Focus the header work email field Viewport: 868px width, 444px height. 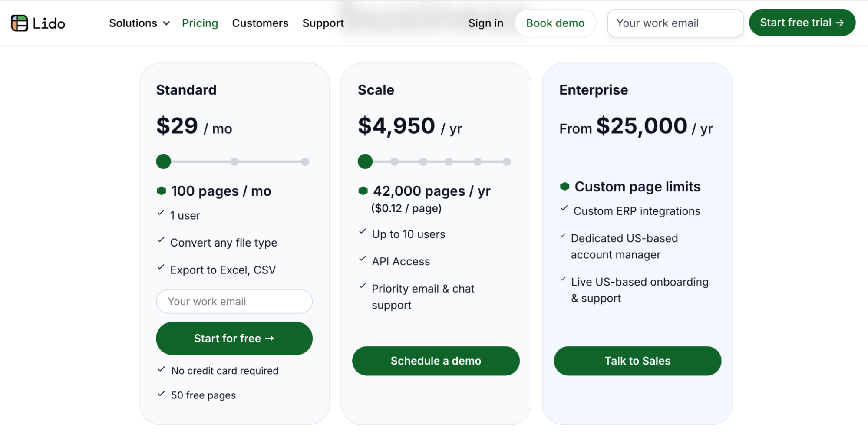[675, 23]
